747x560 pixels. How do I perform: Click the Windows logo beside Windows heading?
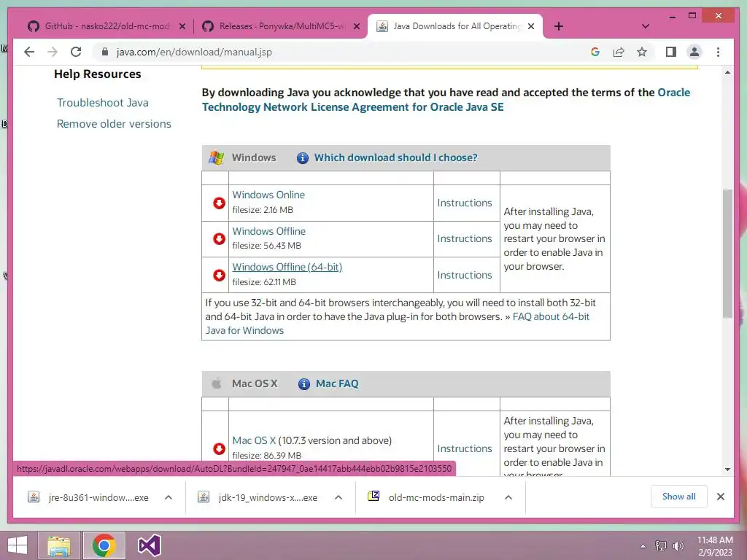pos(216,158)
